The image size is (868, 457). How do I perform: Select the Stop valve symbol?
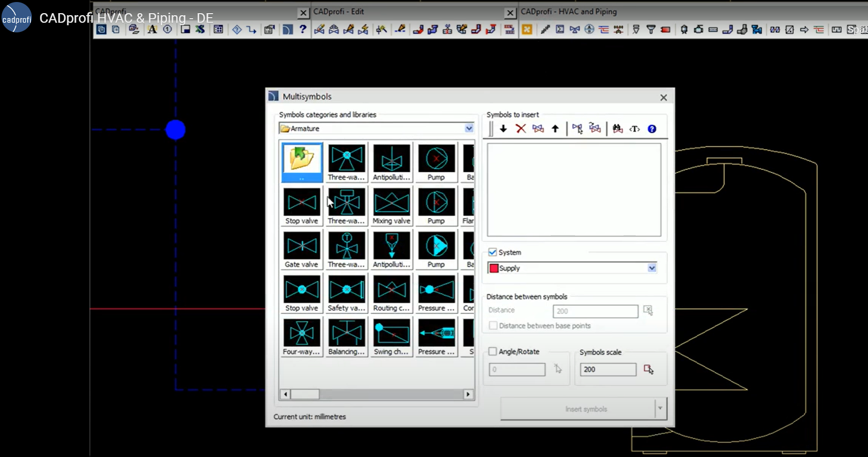(x=301, y=203)
